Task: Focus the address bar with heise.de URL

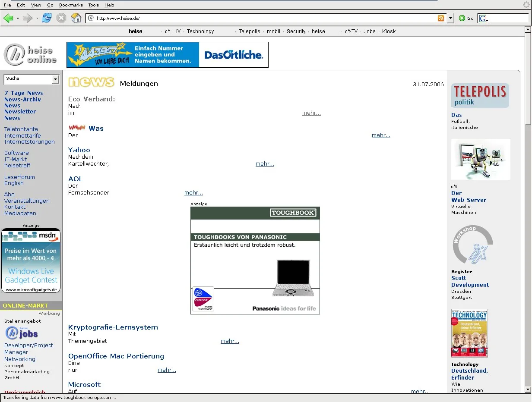Action: click(x=266, y=18)
